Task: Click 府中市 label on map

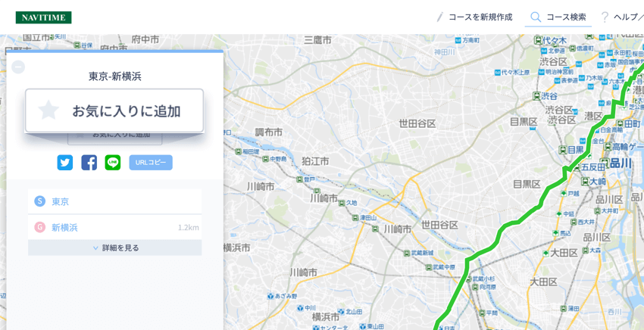Action: pyautogui.click(x=145, y=40)
